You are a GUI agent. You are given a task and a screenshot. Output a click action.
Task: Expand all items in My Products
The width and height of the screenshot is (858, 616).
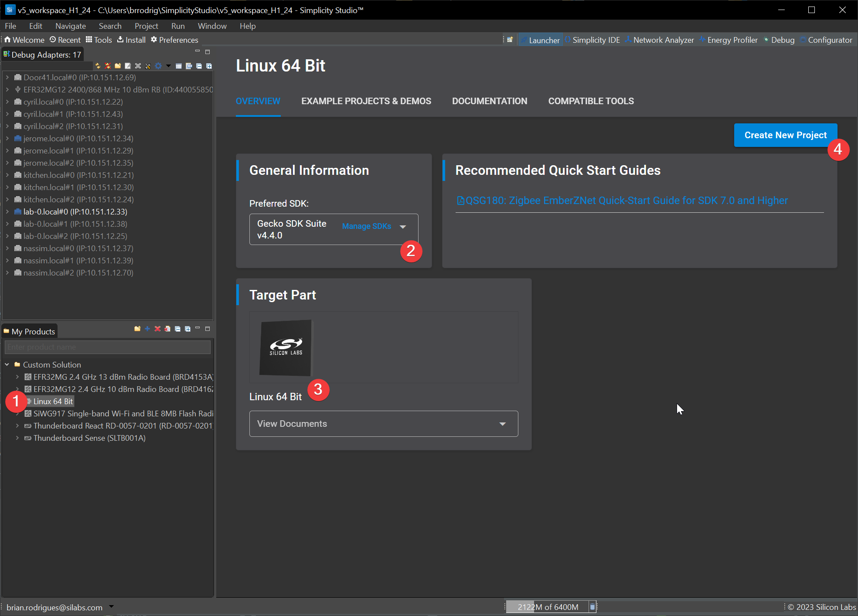(187, 329)
